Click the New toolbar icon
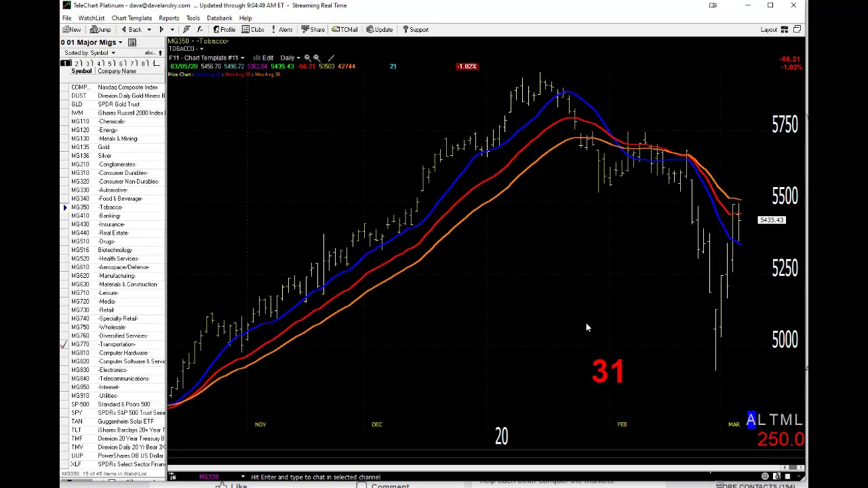 72,30
